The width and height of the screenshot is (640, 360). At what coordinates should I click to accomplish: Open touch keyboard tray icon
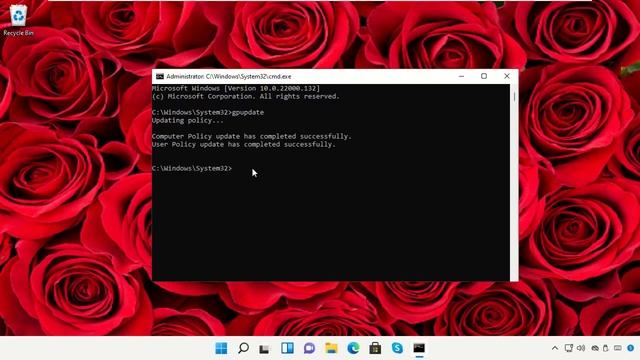tap(618, 348)
